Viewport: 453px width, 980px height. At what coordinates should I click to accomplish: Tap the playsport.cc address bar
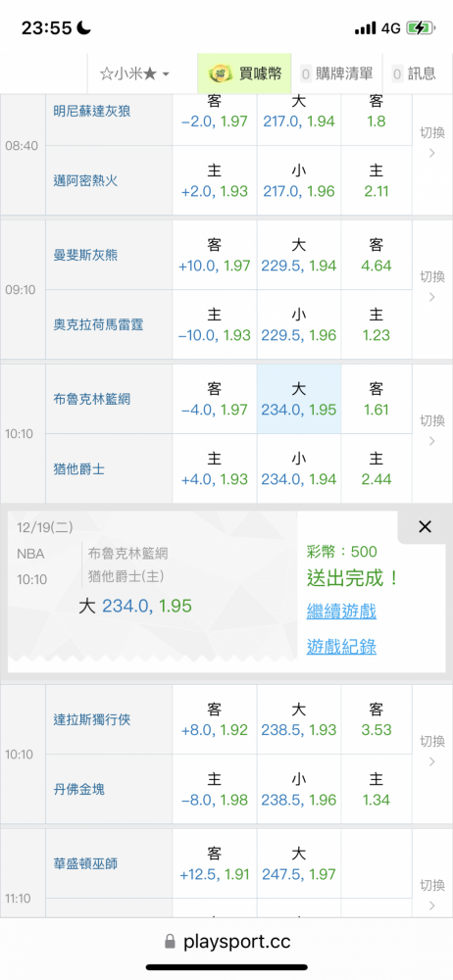click(x=226, y=942)
